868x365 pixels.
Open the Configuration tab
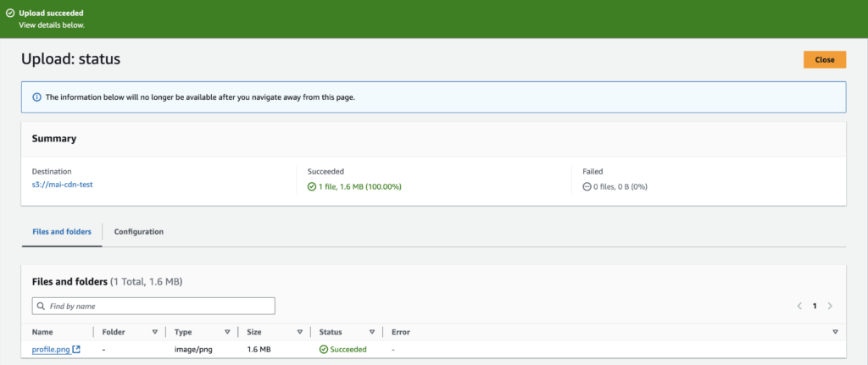click(x=138, y=231)
